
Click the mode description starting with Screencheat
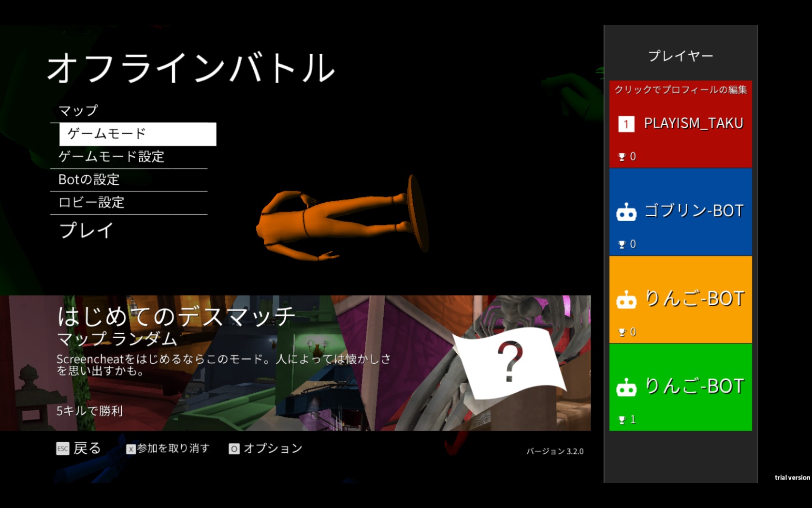(x=223, y=365)
